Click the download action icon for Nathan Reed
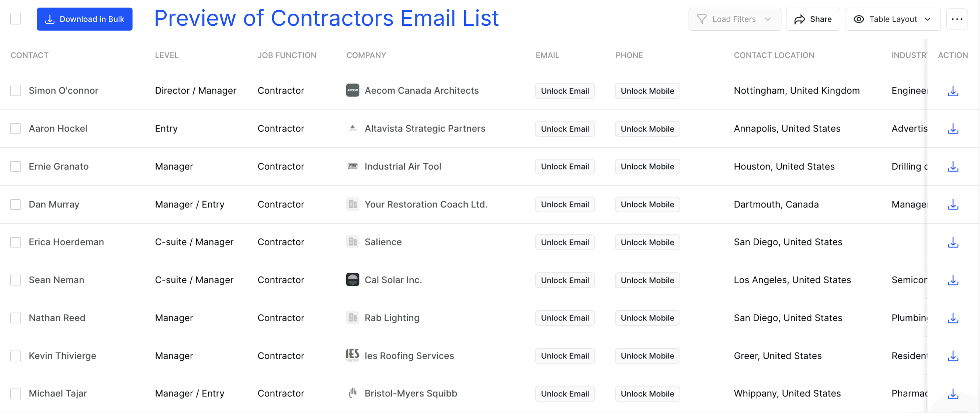The image size is (980, 413). coord(953,318)
